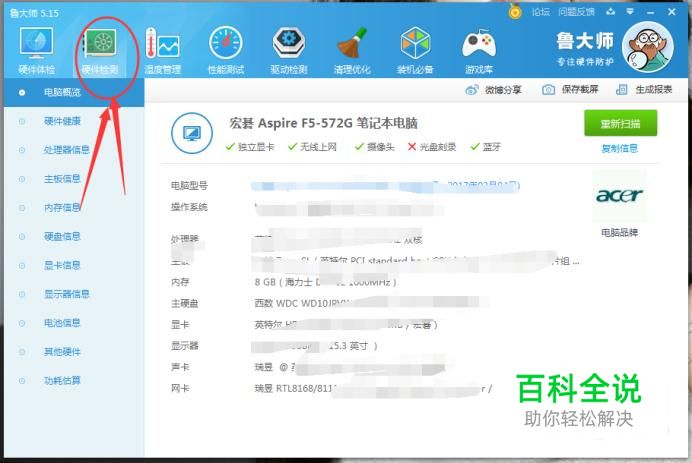The height and width of the screenshot is (463, 692).
Task: Click the 光盘刻录 feature indicator
Action: pyautogui.click(x=432, y=147)
